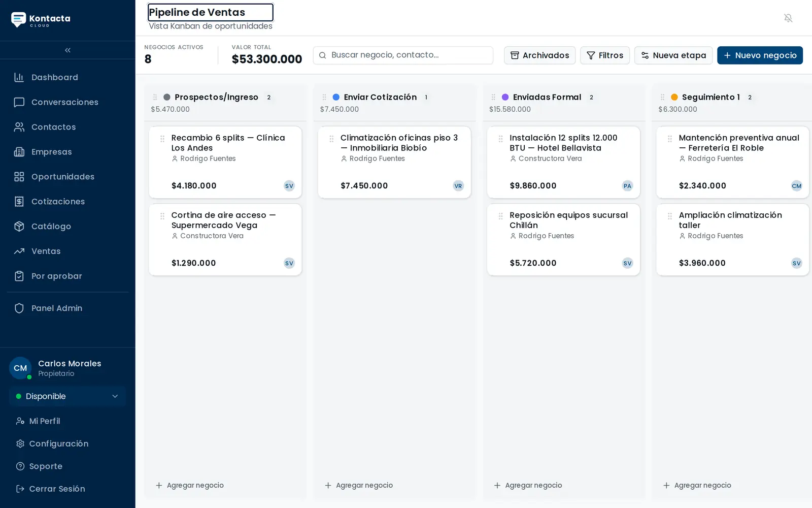Create a Nuevo negocio
The width and height of the screenshot is (812, 508).
tap(760, 55)
